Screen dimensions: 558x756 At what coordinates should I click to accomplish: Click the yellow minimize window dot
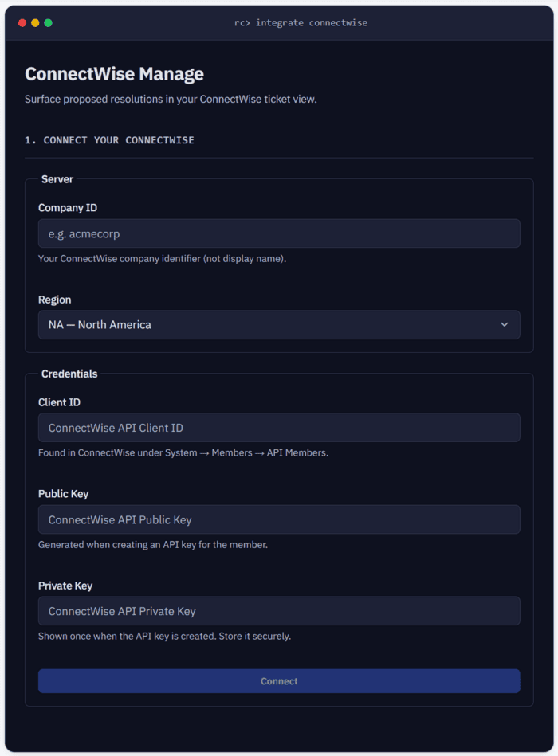tap(35, 22)
